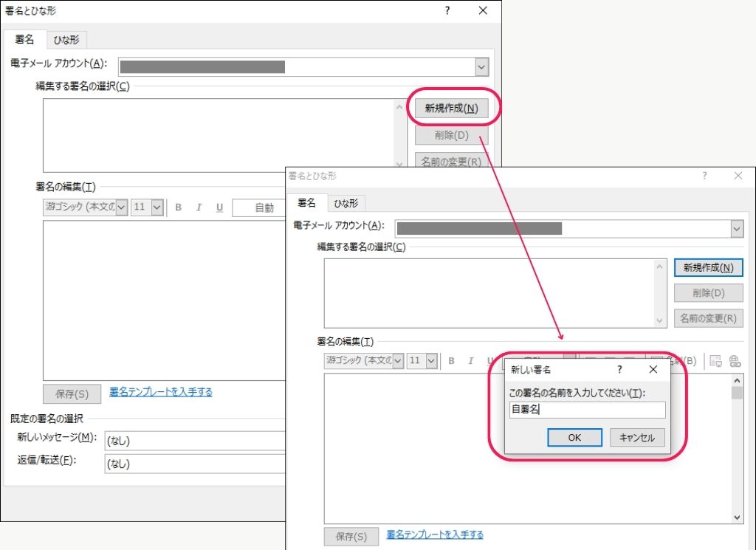Viewport: 756px width, 550px height.
Task: Click Italic icon in the left dialog
Action: [199, 207]
